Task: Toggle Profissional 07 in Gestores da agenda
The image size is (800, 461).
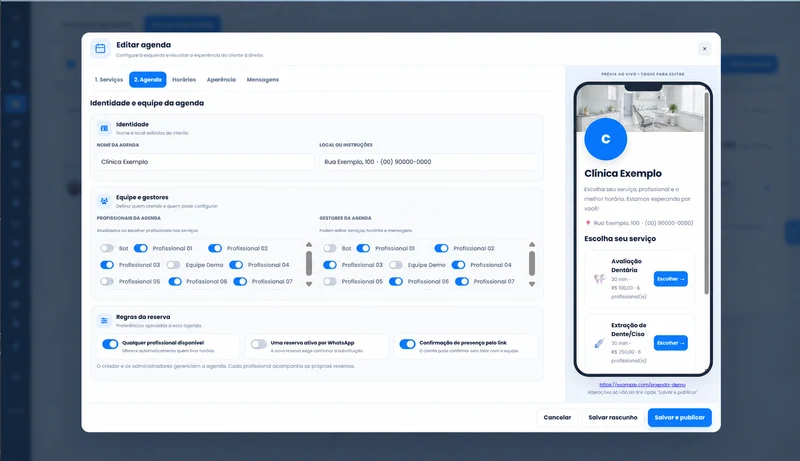Action: coord(462,281)
